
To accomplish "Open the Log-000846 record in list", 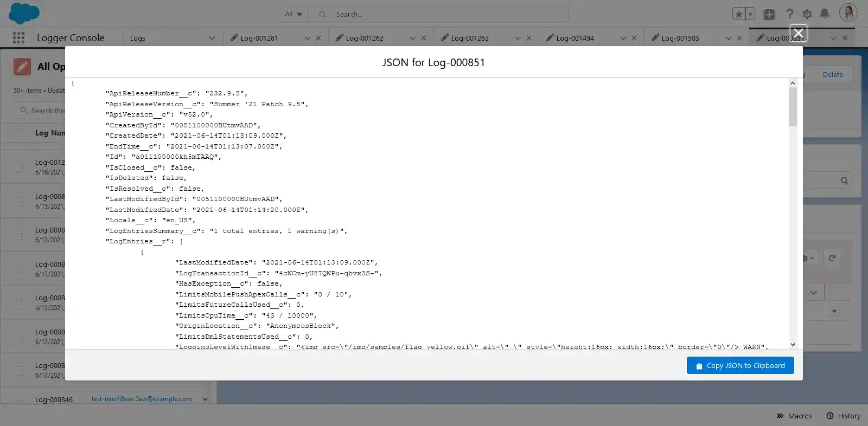I will click(54, 400).
